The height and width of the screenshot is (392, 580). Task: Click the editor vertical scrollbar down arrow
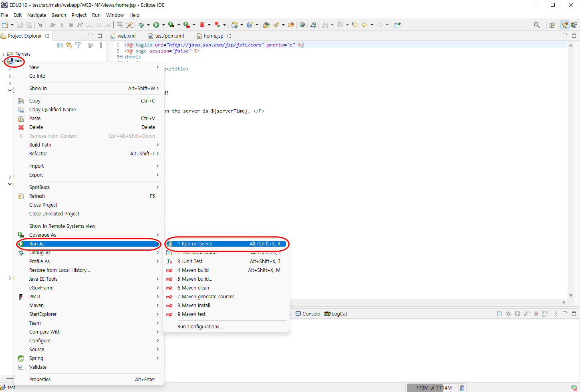click(x=571, y=296)
